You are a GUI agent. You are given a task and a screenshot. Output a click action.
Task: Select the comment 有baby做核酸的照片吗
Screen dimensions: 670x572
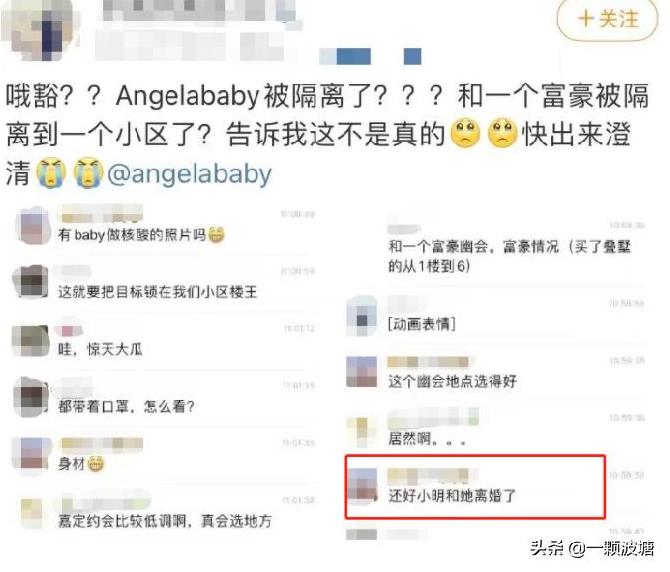[x=132, y=235]
